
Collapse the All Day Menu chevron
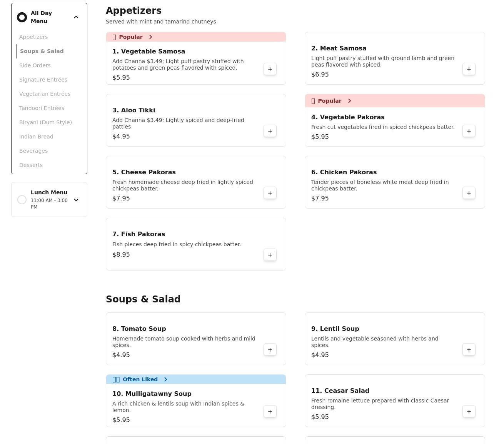point(76,17)
